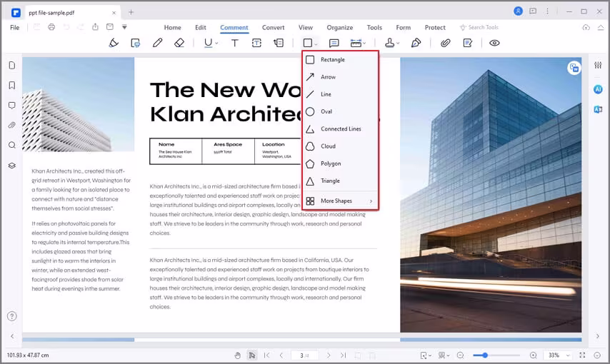
Task: Choose Polygon from the shapes menu
Action: (x=331, y=163)
